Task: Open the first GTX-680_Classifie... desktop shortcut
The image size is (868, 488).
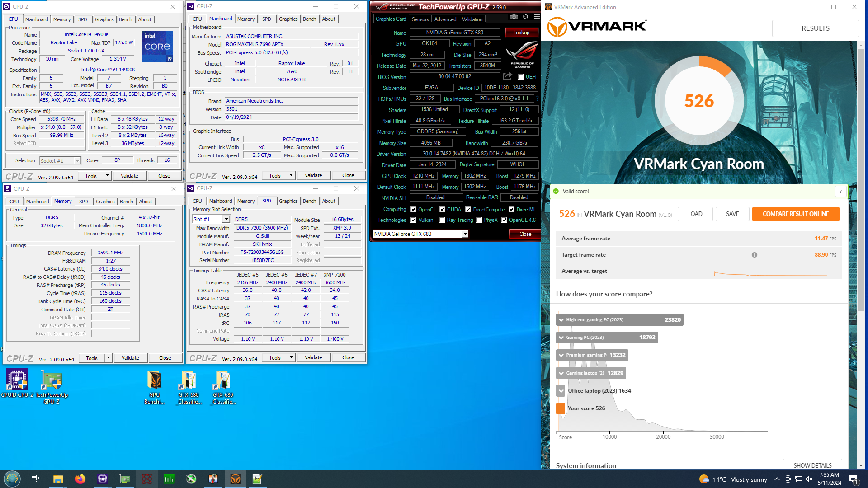Action: (189, 387)
